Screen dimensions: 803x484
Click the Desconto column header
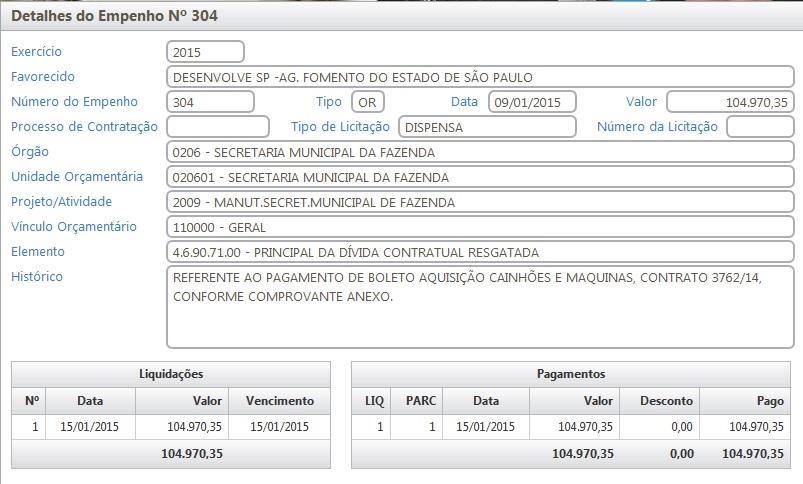click(x=660, y=401)
